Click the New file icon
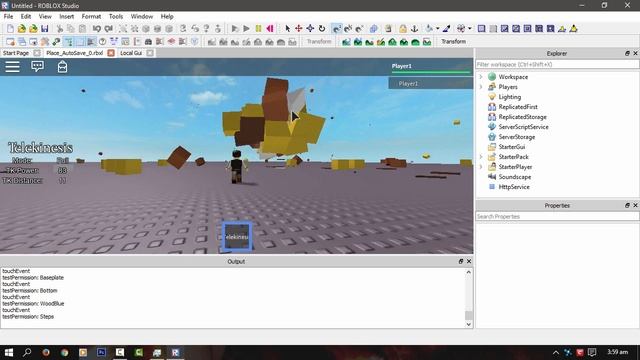The height and width of the screenshot is (360, 640). [10, 29]
